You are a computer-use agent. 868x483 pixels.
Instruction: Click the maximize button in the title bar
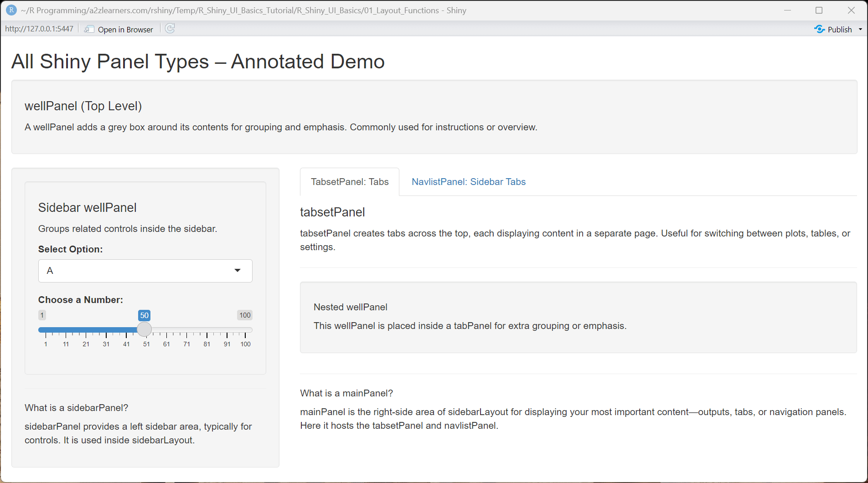coord(819,10)
